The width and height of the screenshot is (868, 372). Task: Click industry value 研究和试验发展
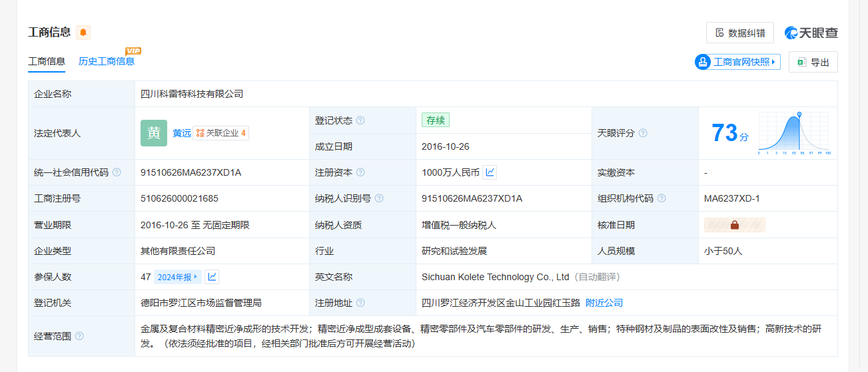click(454, 251)
